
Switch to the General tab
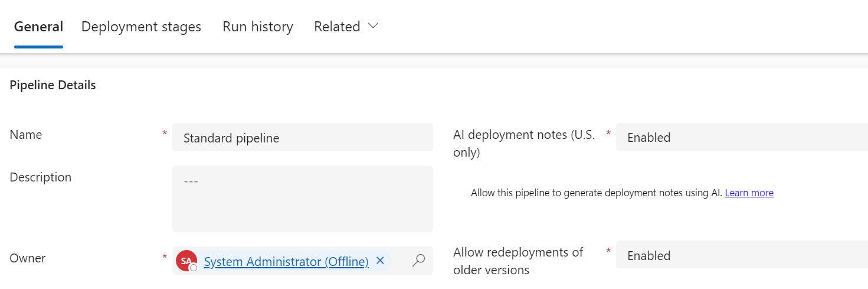point(38,27)
